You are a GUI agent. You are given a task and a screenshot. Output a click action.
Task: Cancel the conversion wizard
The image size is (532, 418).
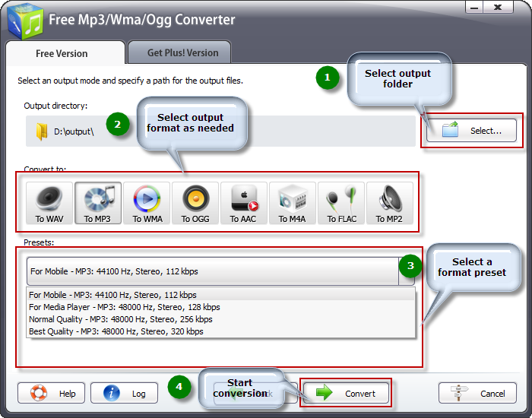[477, 393]
